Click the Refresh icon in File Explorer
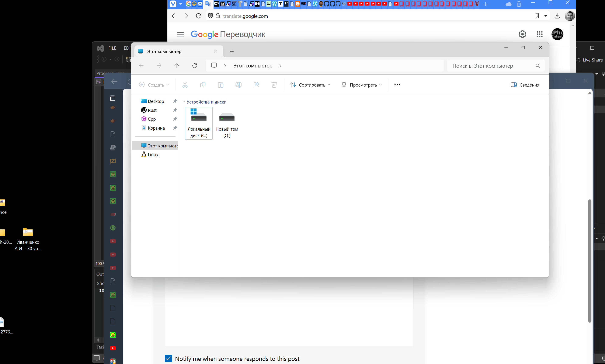This screenshot has width=605, height=364. point(195,66)
